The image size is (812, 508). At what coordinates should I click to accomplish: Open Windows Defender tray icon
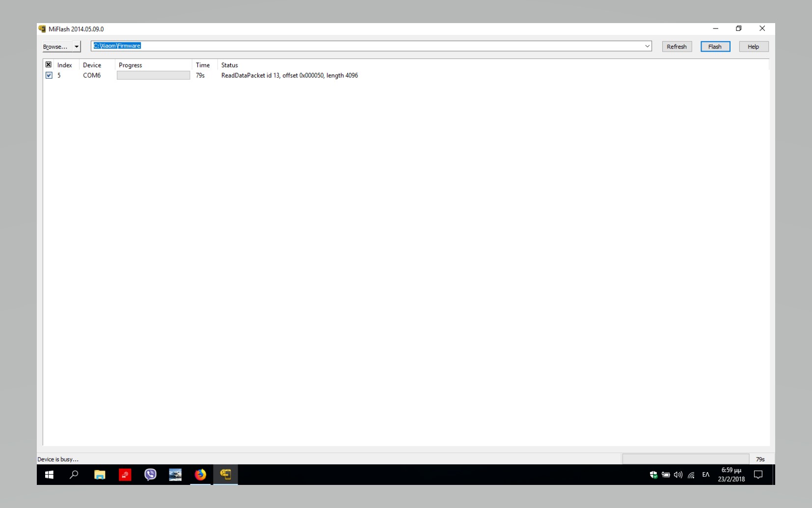(x=653, y=475)
